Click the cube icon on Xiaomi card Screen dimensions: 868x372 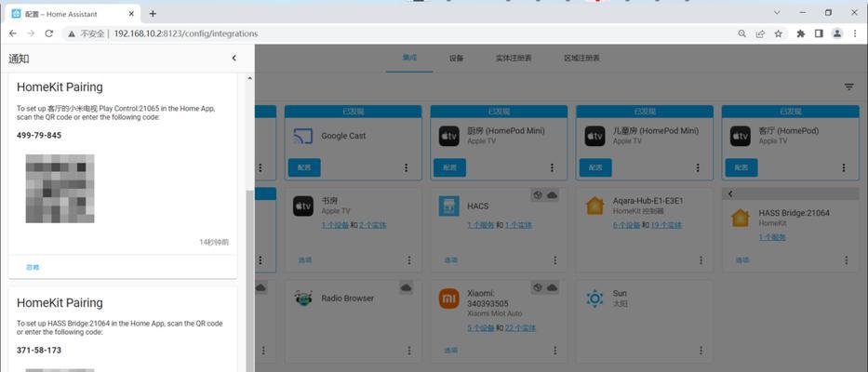tap(537, 287)
